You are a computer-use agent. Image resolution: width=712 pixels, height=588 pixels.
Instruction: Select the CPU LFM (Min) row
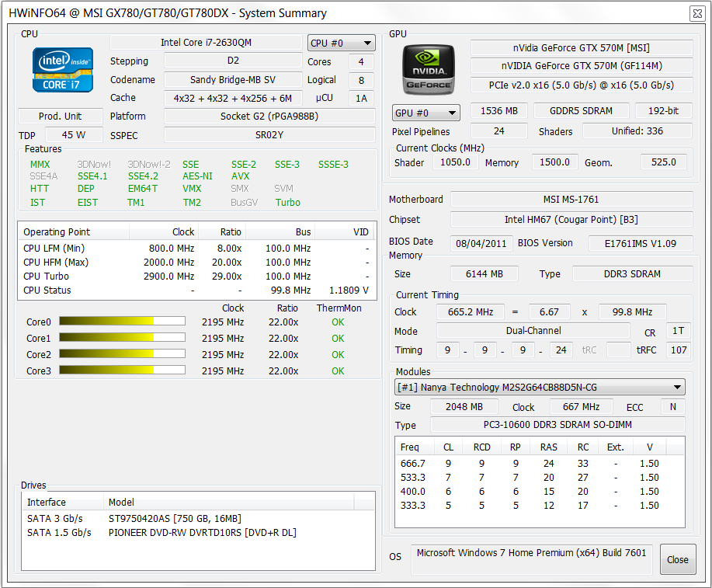pyautogui.click(x=197, y=248)
